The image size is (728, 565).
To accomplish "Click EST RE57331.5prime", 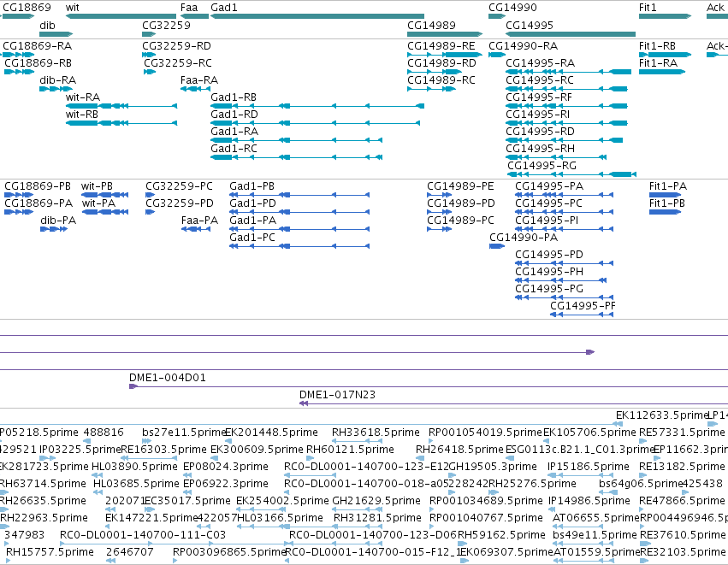I will click(682, 433).
